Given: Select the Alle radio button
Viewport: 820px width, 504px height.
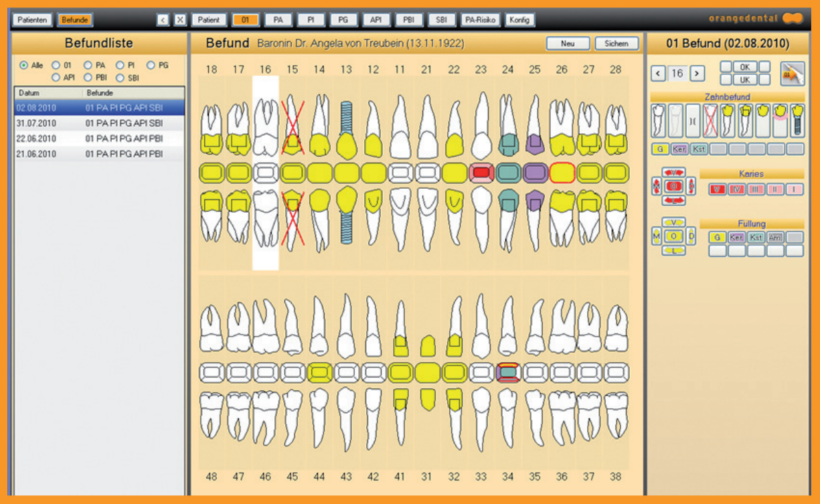Looking at the screenshot, I should click(24, 66).
